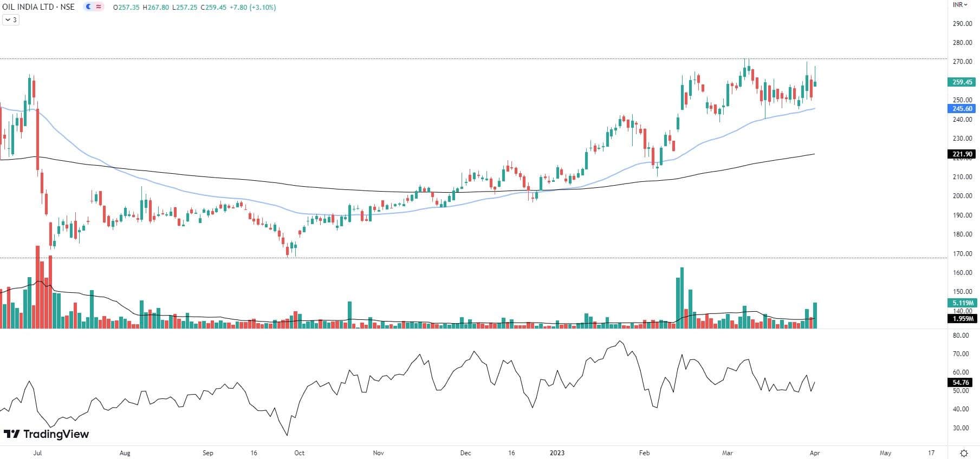This screenshot has width=980, height=459.
Task: Click the Apr label on time axis
Action: click(814, 453)
